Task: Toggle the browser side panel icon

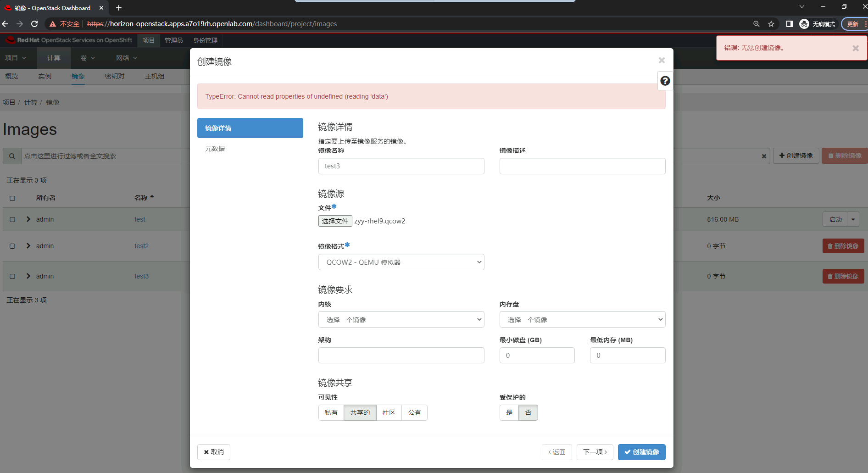Action: [789, 24]
